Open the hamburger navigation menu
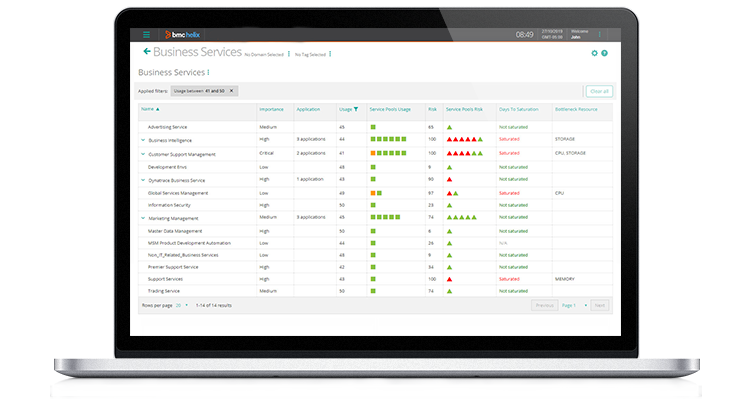The height and width of the screenshot is (400, 750). click(147, 34)
